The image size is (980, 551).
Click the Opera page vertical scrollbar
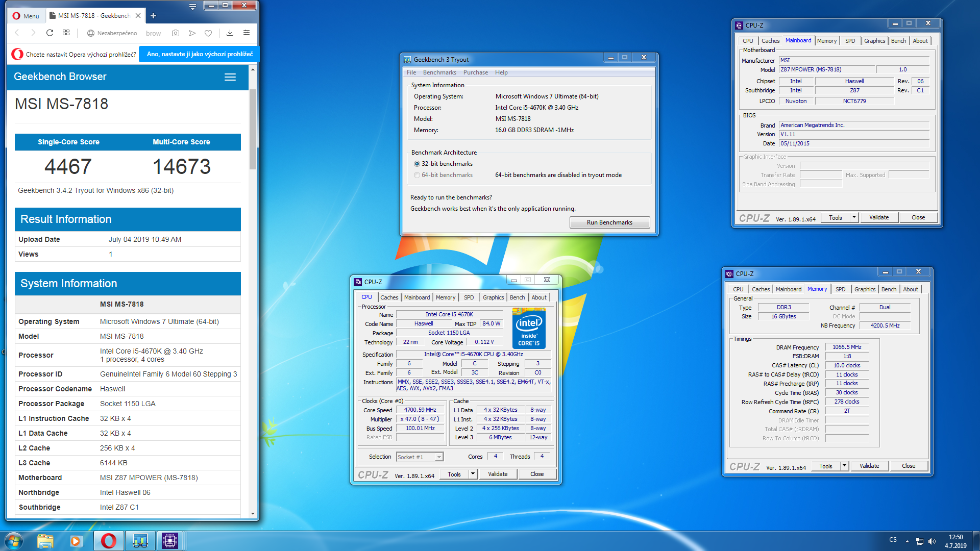tap(253, 129)
